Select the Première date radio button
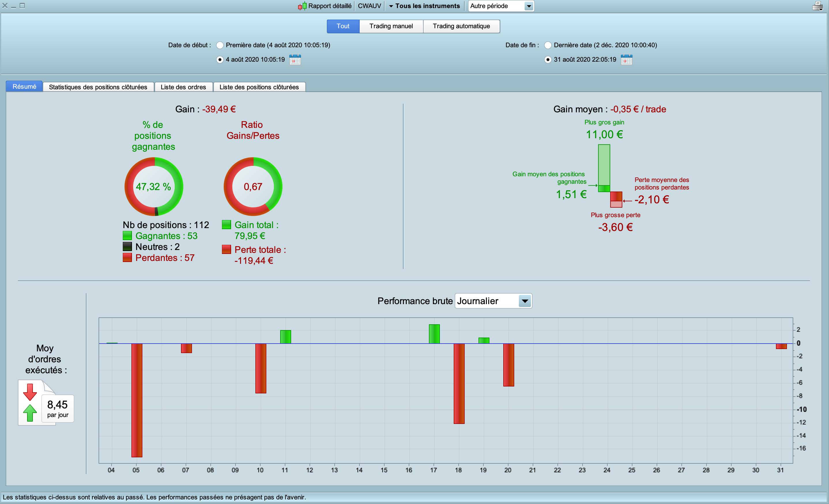The image size is (829, 504). [x=220, y=45]
